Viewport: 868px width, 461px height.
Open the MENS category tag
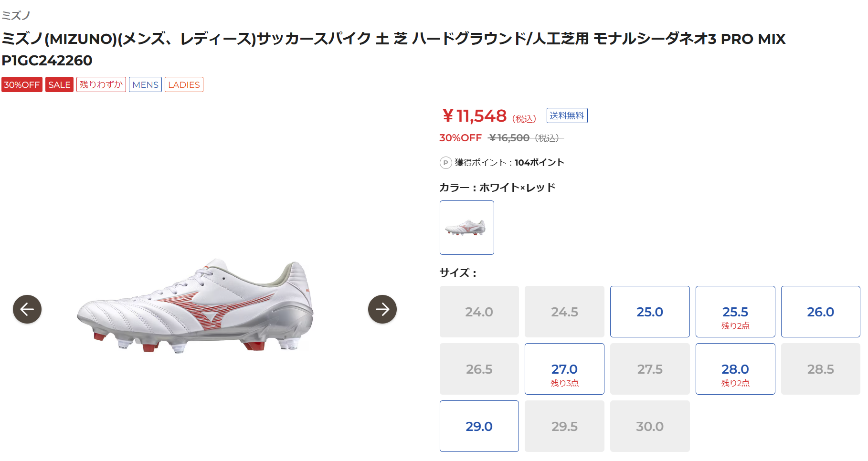pos(145,84)
